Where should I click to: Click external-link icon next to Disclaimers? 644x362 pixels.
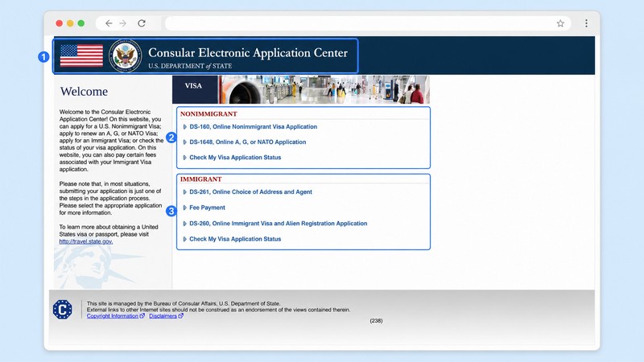180,315
